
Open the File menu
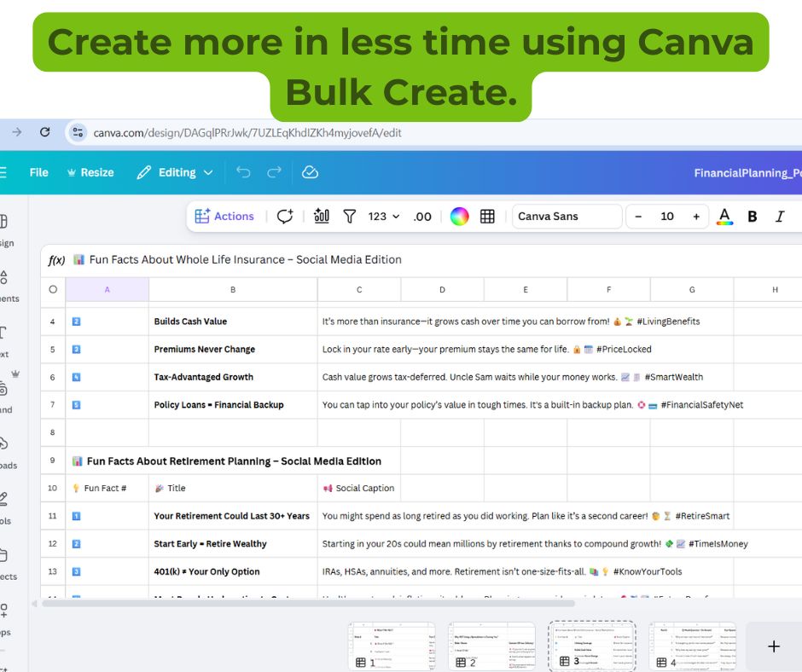[39, 172]
